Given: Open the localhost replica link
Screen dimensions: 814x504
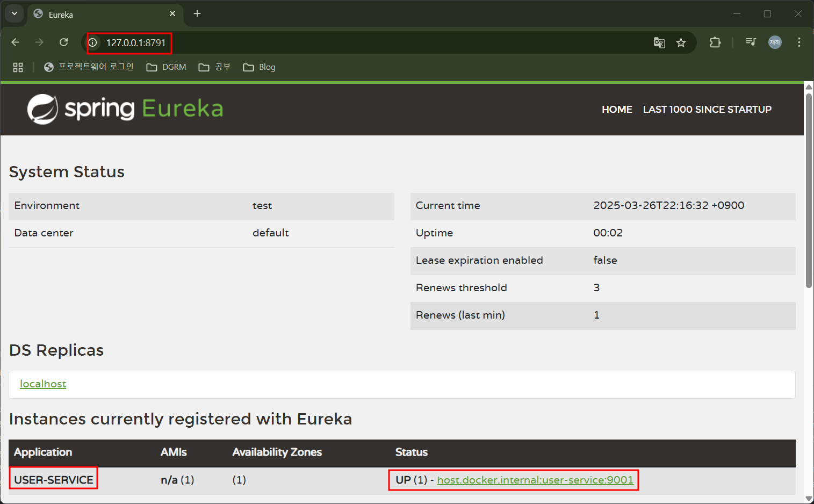Looking at the screenshot, I should [43, 384].
